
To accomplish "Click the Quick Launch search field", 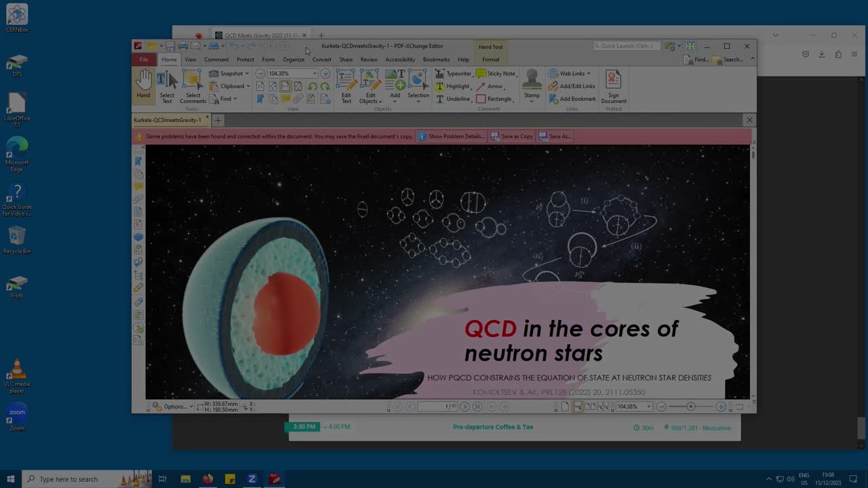I will point(627,46).
